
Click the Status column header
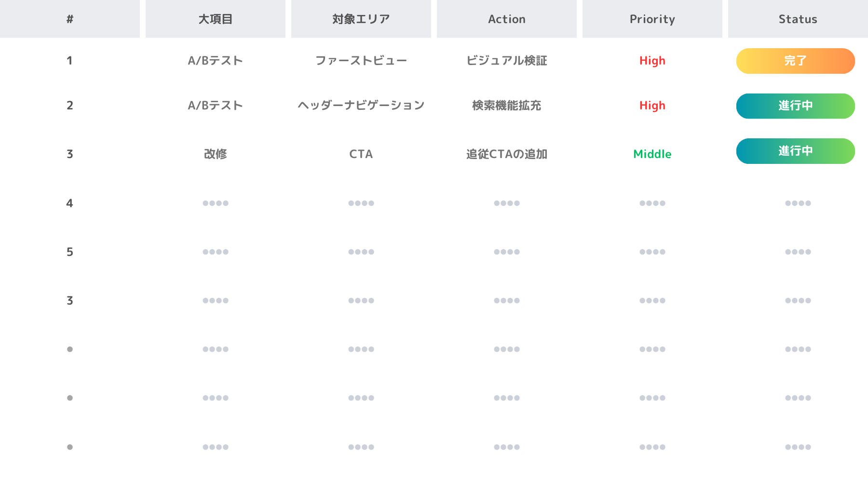pyautogui.click(x=798, y=19)
